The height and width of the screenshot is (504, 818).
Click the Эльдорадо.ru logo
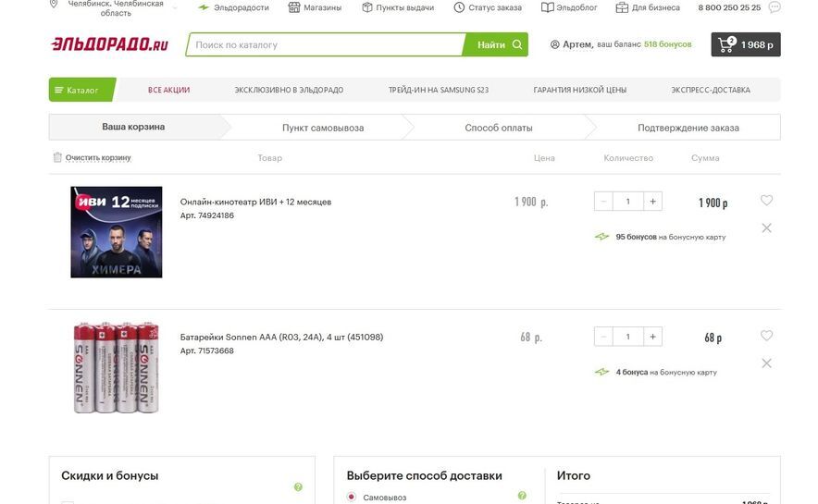[109, 44]
